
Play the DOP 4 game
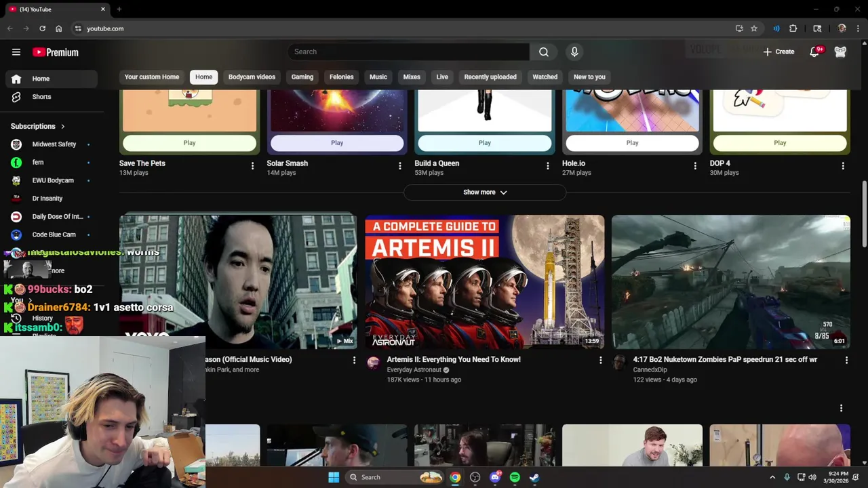pyautogui.click(x=780, y=142)
